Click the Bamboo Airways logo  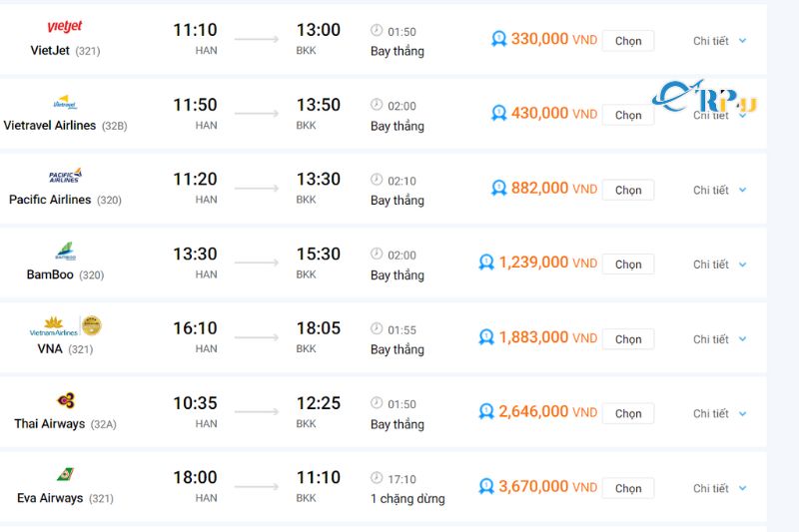(65, 252)
